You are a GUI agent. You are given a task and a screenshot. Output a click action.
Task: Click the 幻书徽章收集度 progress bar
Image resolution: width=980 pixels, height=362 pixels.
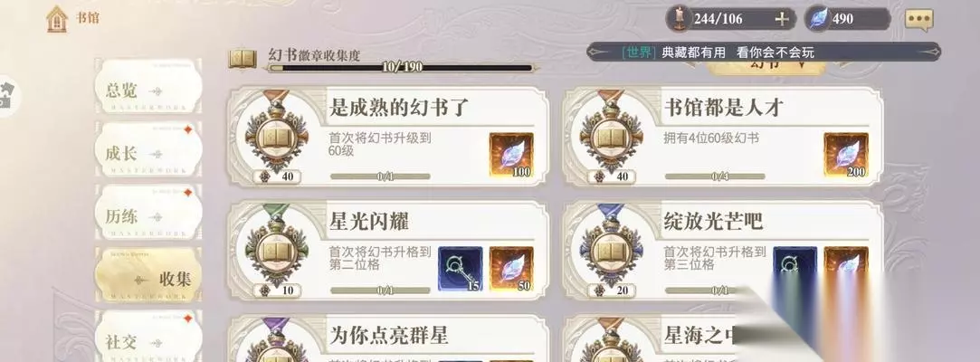tap(401, 68)
